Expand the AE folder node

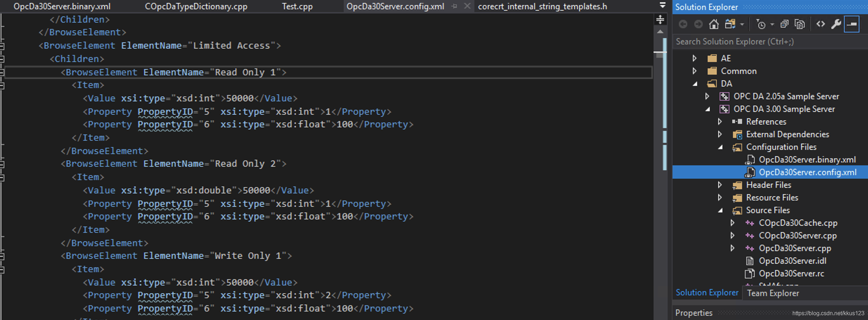pos(694,58)
